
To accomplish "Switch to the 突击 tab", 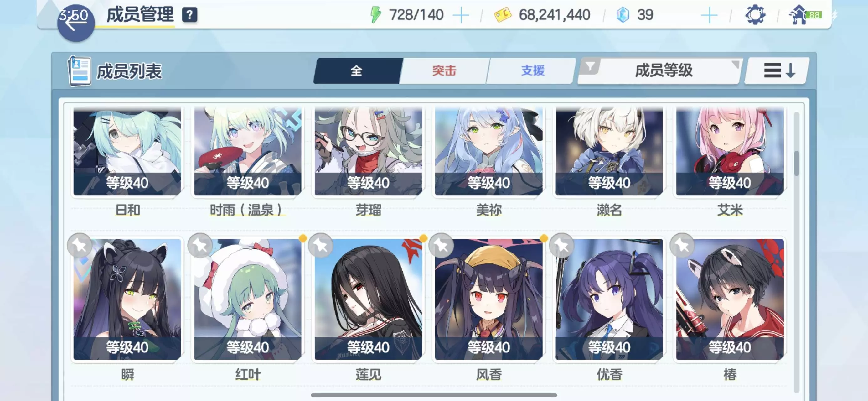I will [444, 71].
